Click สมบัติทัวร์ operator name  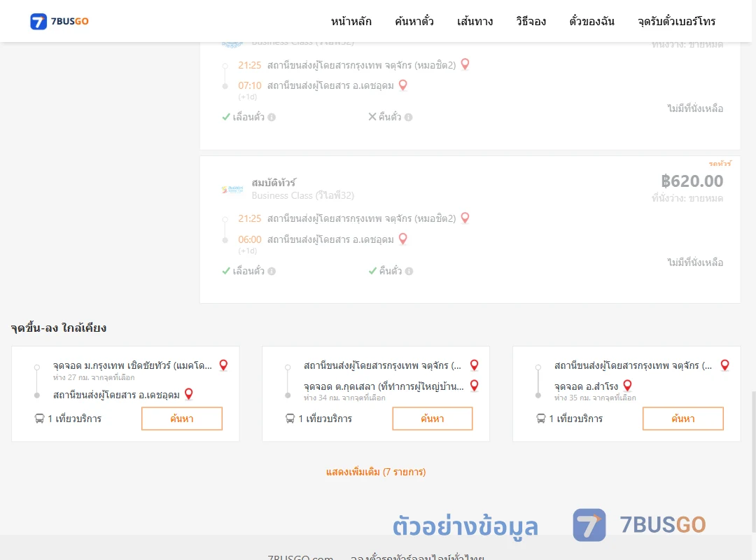pos(274,182)
